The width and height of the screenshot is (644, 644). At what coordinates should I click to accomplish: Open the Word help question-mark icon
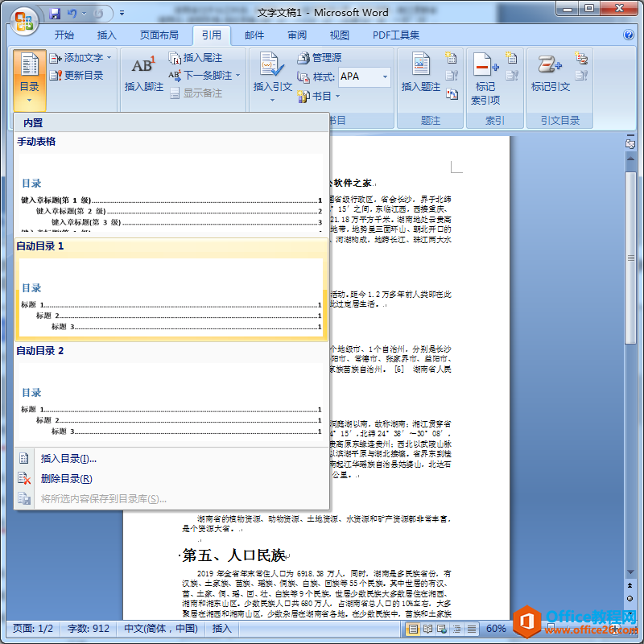pos(628,35)
